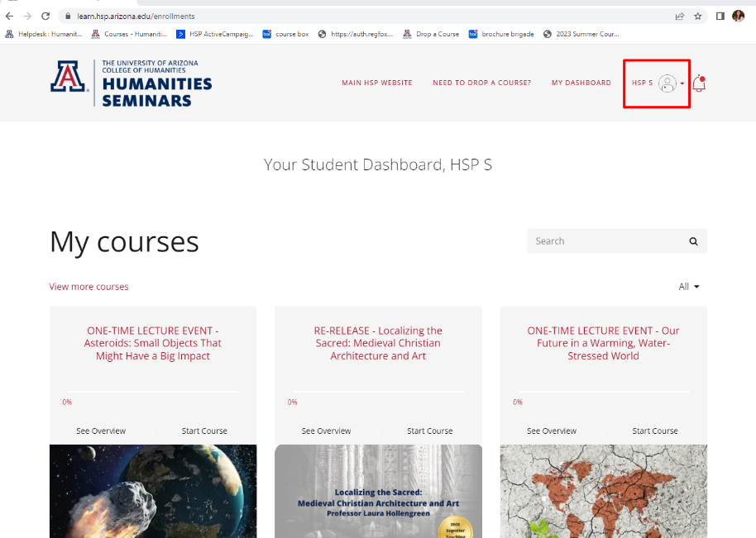
Task: Start Course for Localizing the Sacred
Action: 429,431
